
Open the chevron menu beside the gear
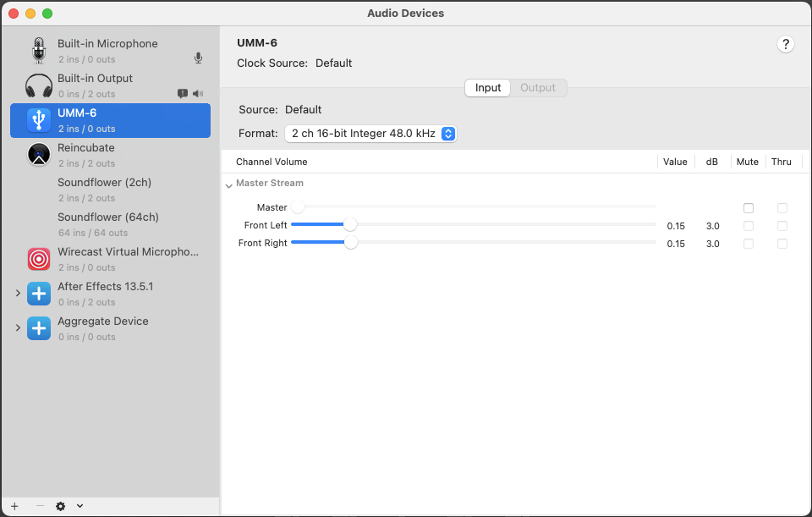coord(80,506)
